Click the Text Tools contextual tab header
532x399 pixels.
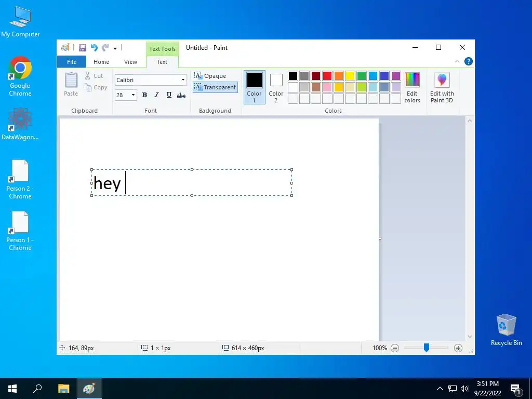(162, 48)
